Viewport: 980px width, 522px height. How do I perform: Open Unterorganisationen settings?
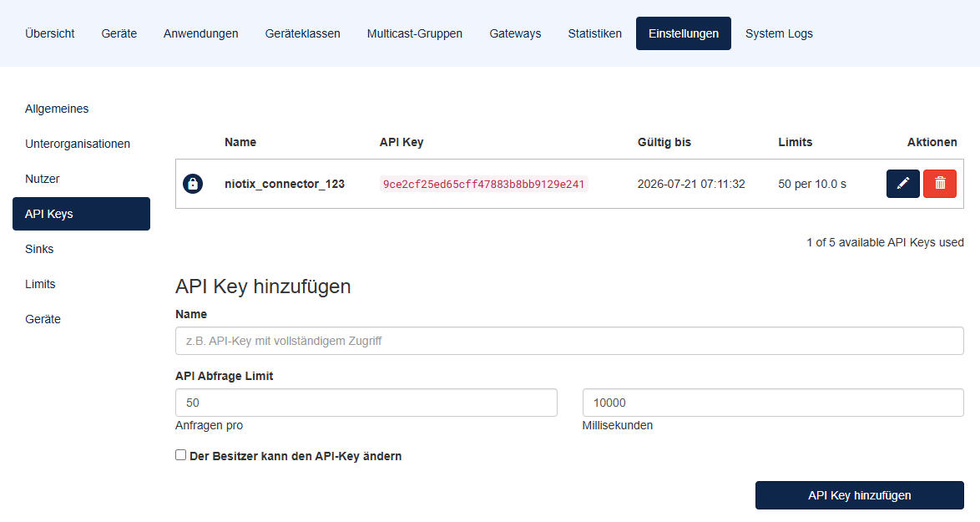77,144
